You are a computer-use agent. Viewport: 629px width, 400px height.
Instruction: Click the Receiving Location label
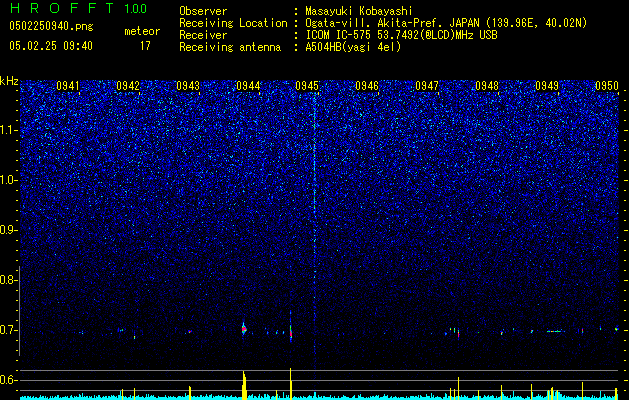(233, 23)
